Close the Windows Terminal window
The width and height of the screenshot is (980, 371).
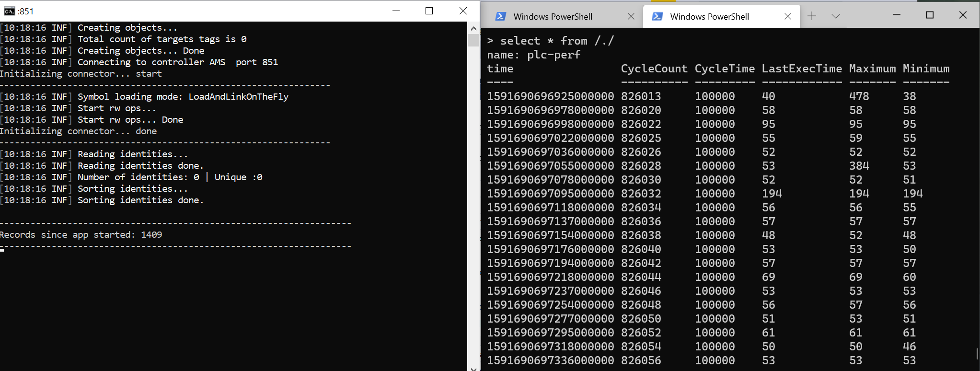963,15
